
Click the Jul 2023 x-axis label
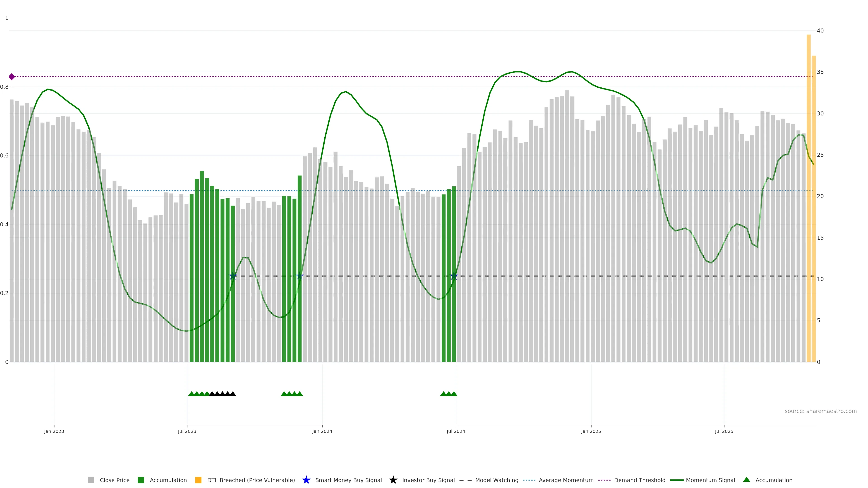tap(187, 431)
